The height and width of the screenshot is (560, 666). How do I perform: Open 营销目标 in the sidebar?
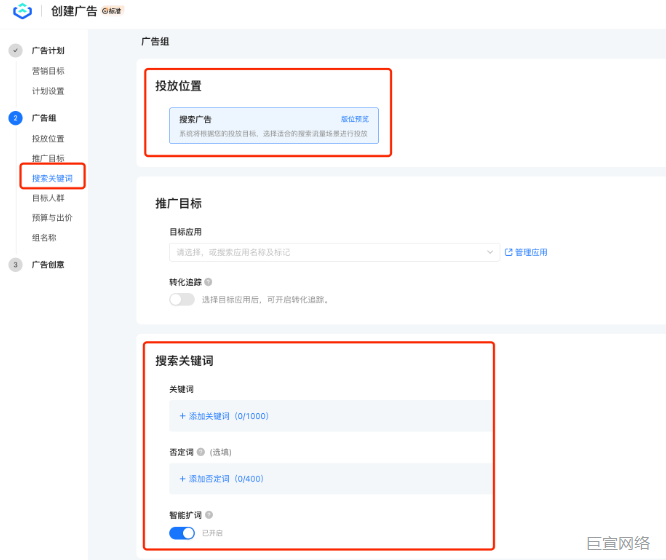(x=48, y=71)
